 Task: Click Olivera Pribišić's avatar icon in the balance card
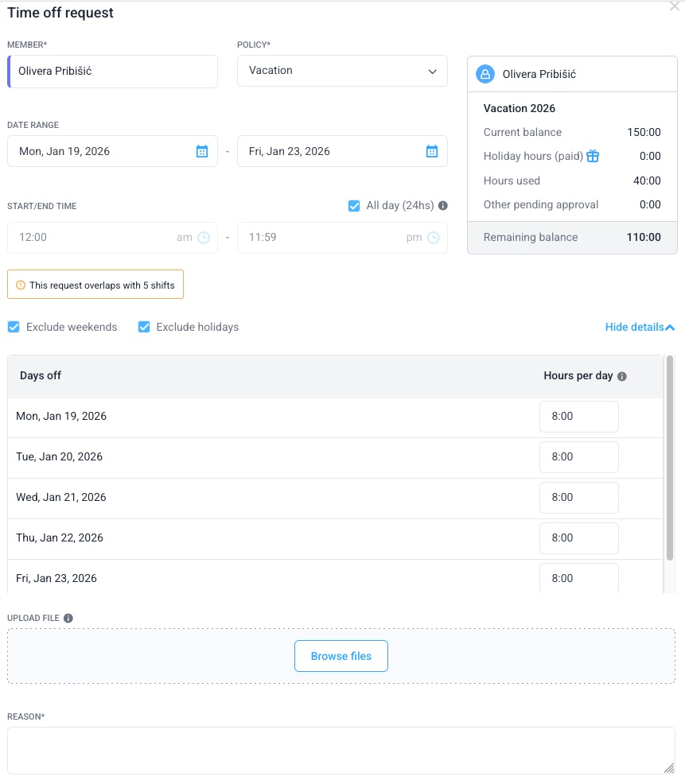tap(485, 74)
